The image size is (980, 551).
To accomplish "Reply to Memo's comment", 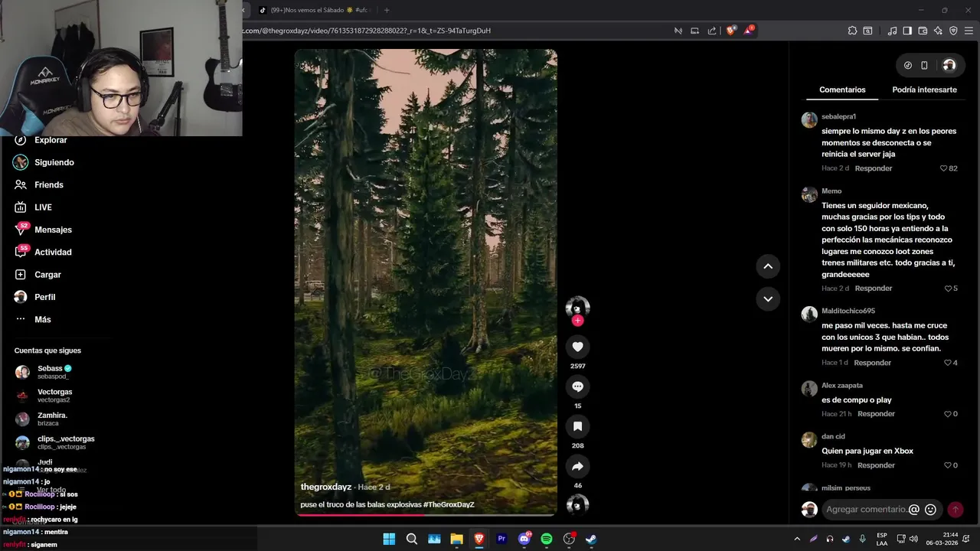I will [x=874, y=289].
